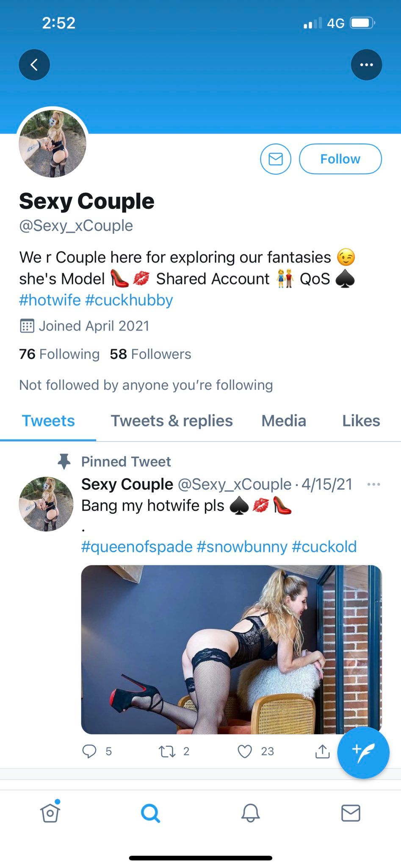
Task: Send a direct message via envelope icon
Action: tap(276, 159)
